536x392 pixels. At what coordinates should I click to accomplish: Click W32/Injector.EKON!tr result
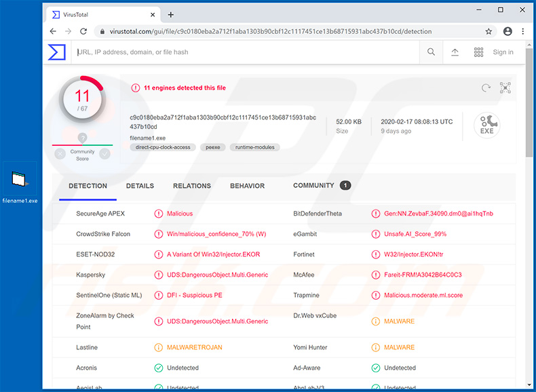[414, 254]
